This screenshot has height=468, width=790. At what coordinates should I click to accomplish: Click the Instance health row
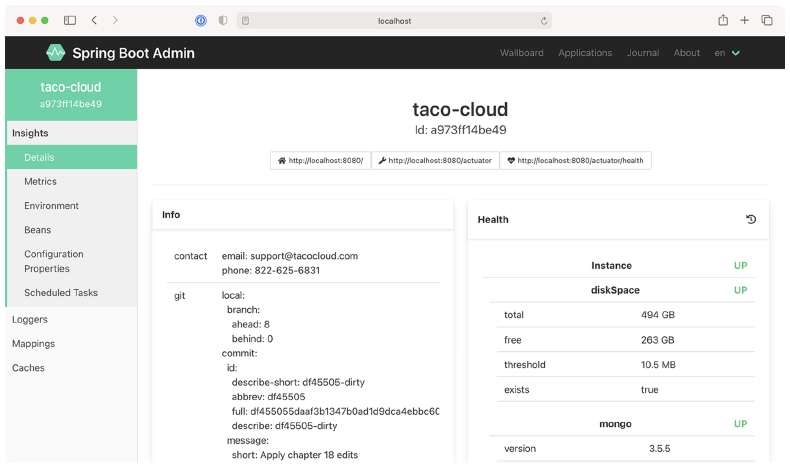tap(619, 265)
